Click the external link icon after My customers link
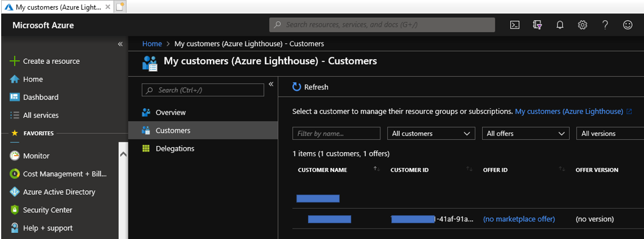Screen dimensions: 644x239 pos(629,112)
